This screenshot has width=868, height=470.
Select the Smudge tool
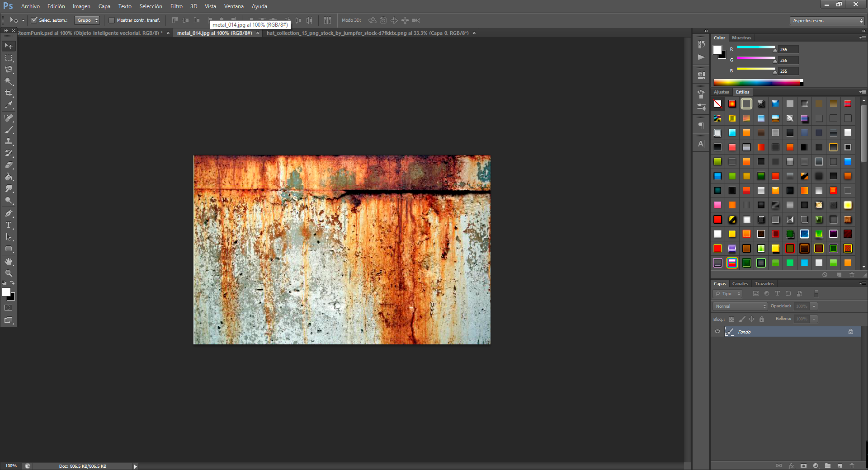[9, 188]
